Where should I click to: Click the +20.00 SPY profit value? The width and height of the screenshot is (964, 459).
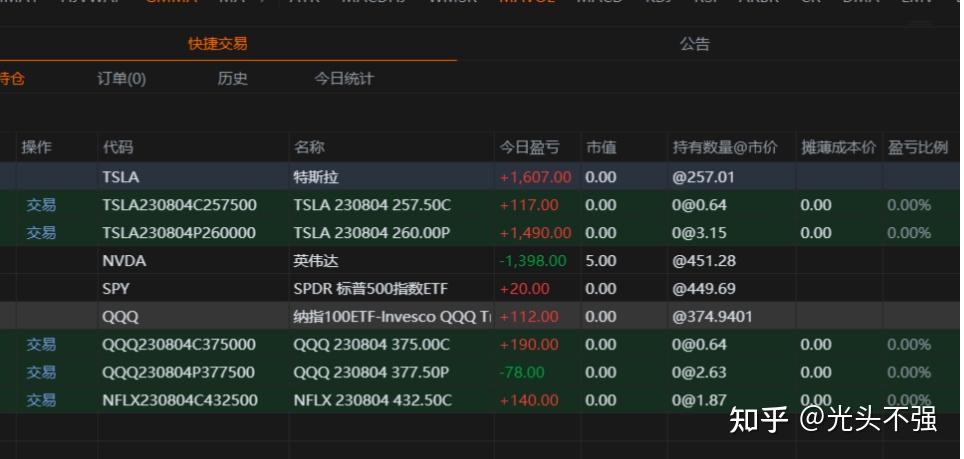(524, 289)
